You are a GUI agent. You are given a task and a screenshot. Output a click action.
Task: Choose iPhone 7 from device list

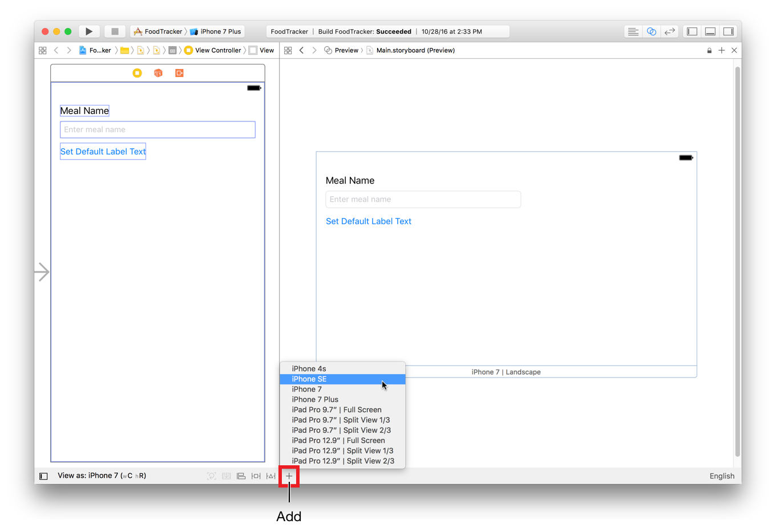342,389
